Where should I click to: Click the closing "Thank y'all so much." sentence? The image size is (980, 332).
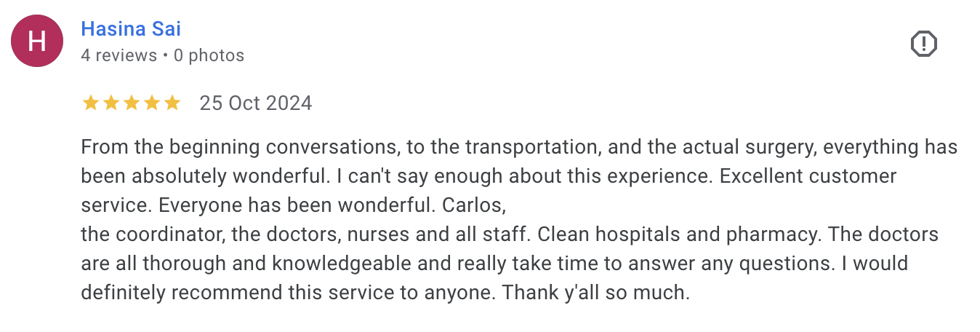pos(590,293)
